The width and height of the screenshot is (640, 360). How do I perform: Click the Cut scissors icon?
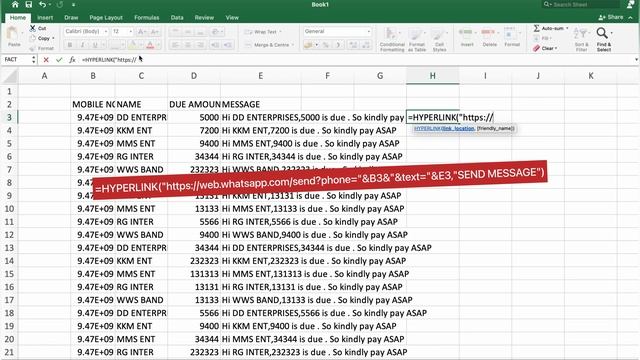pos(33,28)
